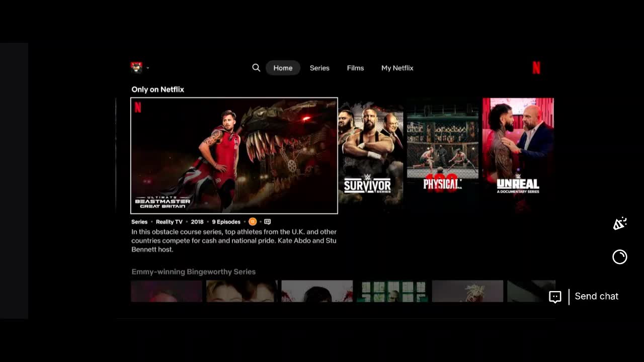Screen dimensions: 644x362
Task: Open the Films tab
Action: (355, 68)
